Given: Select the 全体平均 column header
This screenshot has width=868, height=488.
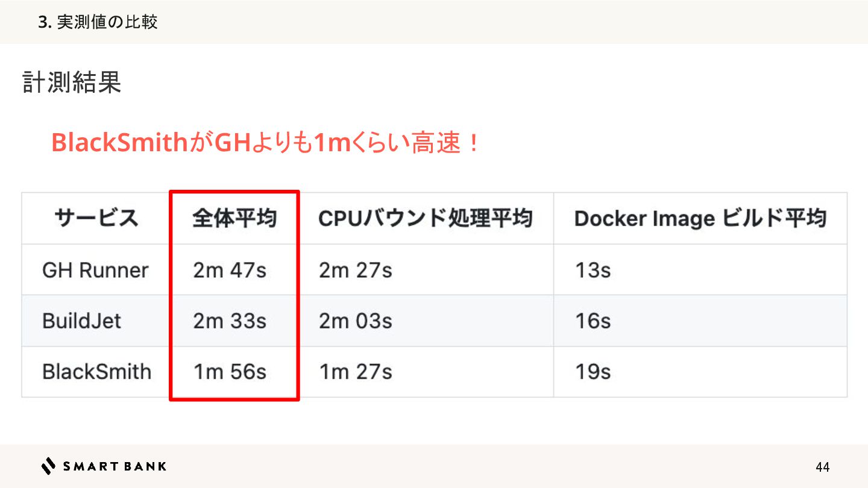Looking at the screenshot, I should click(x=234, y=218).
